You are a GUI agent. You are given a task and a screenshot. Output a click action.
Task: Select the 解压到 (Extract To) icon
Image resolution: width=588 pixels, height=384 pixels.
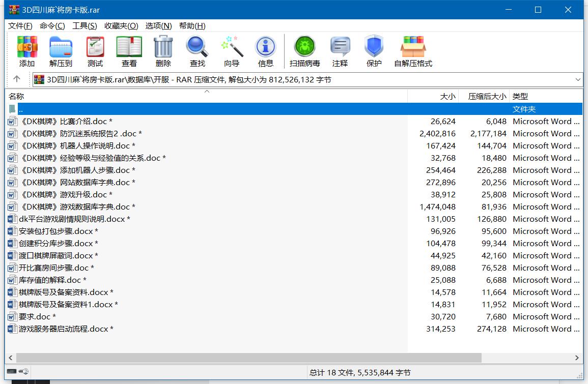point(61,51)
